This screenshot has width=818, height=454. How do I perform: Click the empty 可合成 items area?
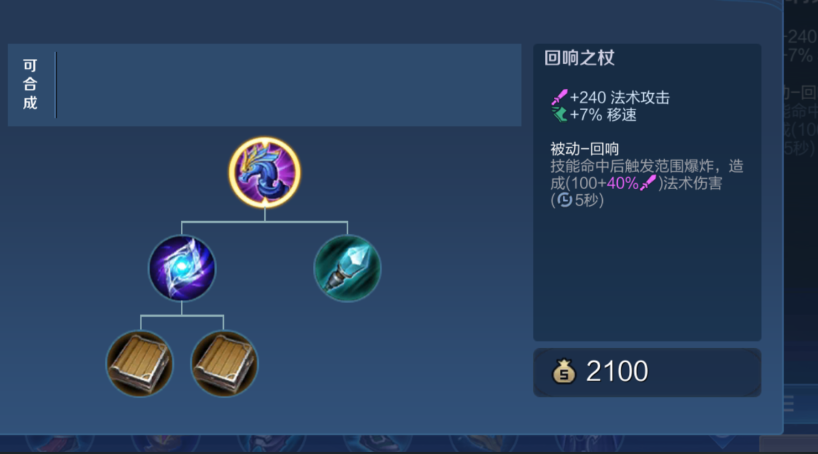coord(288,85)
